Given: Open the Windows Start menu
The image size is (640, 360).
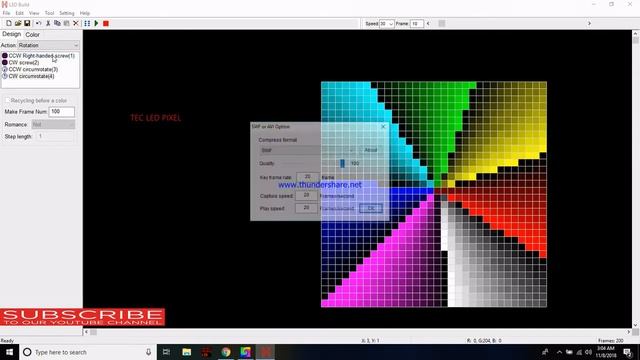Looking at the screenshot, I should click(9, 352).
